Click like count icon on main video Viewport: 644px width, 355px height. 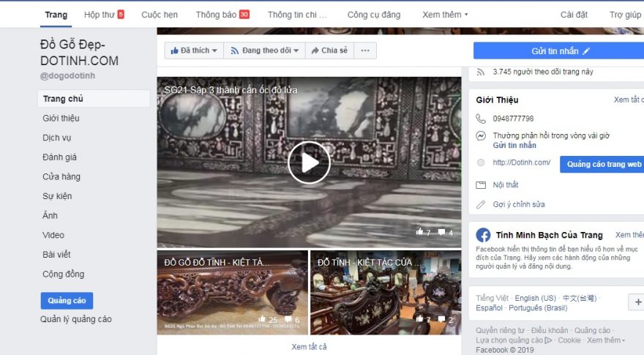pyautogui.click(x=419, y=232)
